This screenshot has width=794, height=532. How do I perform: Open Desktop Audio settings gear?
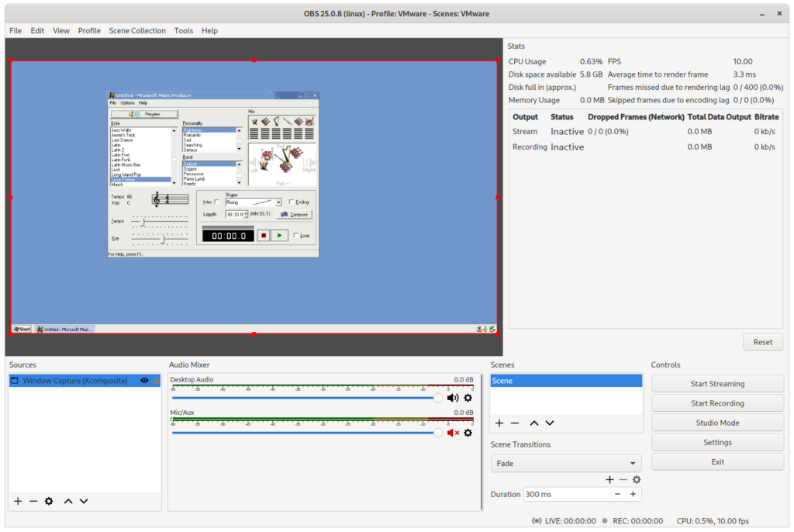[x=468, y=398]
